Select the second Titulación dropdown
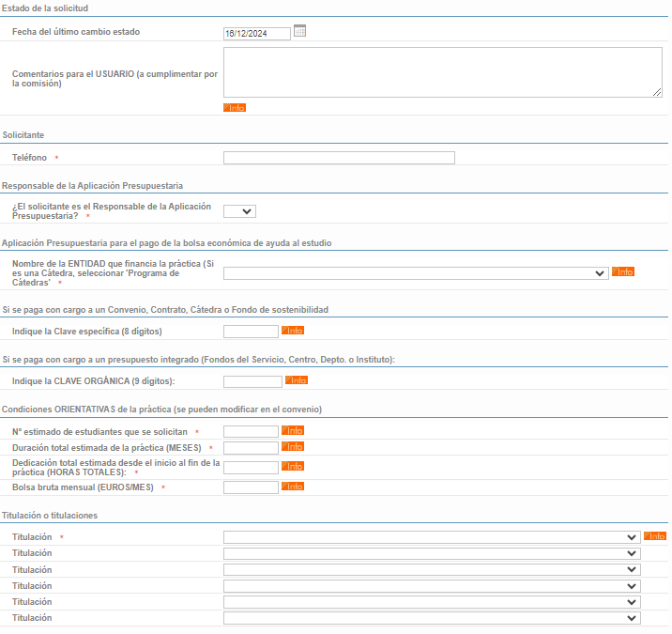 coord(432,553)
